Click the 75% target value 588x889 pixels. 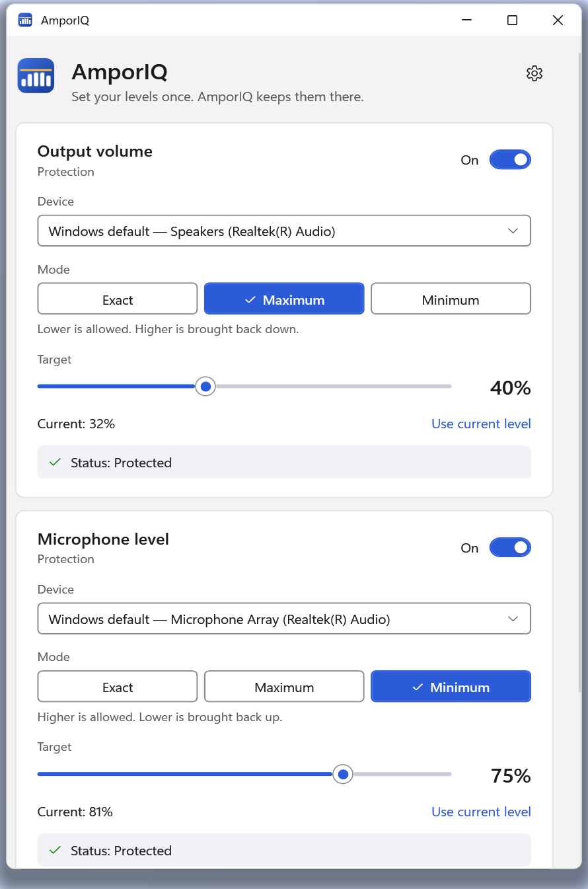[x=511, y=775]
